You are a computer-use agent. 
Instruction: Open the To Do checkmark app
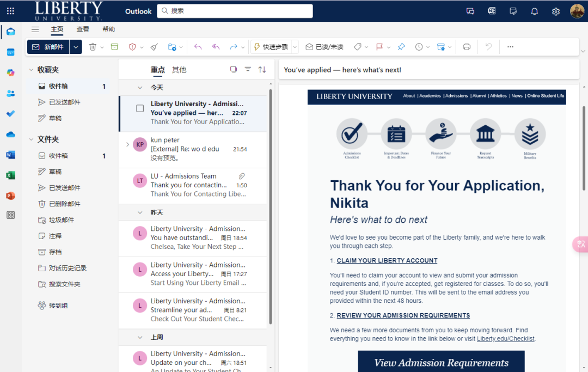tap(10, 113)
